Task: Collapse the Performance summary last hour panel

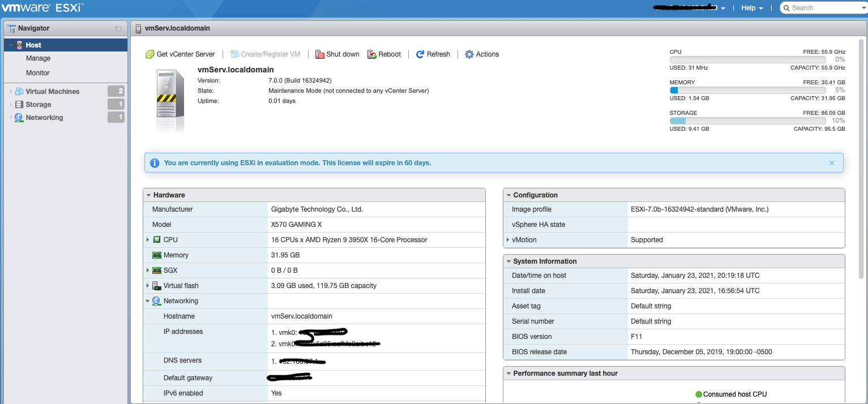Action: coord(508,373)
